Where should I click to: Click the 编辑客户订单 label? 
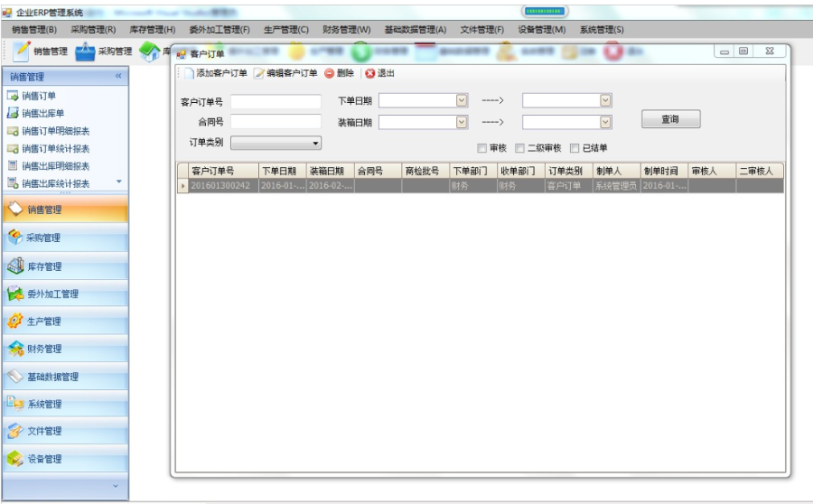click(x=292, y=73)
